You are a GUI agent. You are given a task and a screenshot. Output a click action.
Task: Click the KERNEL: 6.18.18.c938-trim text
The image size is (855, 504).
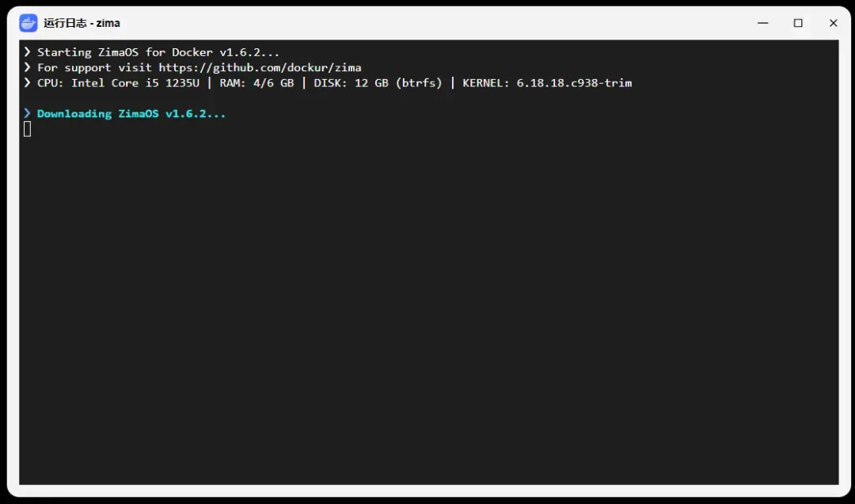coord(547,83)
